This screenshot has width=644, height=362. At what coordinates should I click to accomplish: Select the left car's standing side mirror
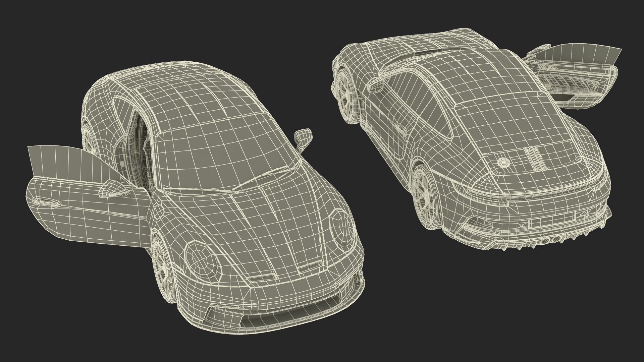click(304, 137)
